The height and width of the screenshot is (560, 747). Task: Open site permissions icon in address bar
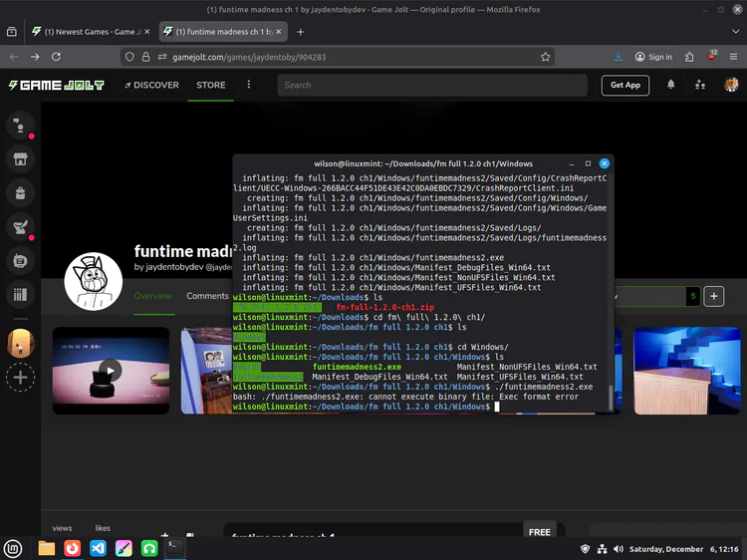[x=162, y=57]
